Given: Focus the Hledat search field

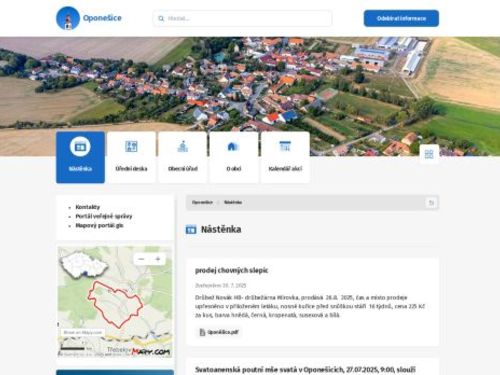Looking at the screenshot, I should tap(242, 18).
